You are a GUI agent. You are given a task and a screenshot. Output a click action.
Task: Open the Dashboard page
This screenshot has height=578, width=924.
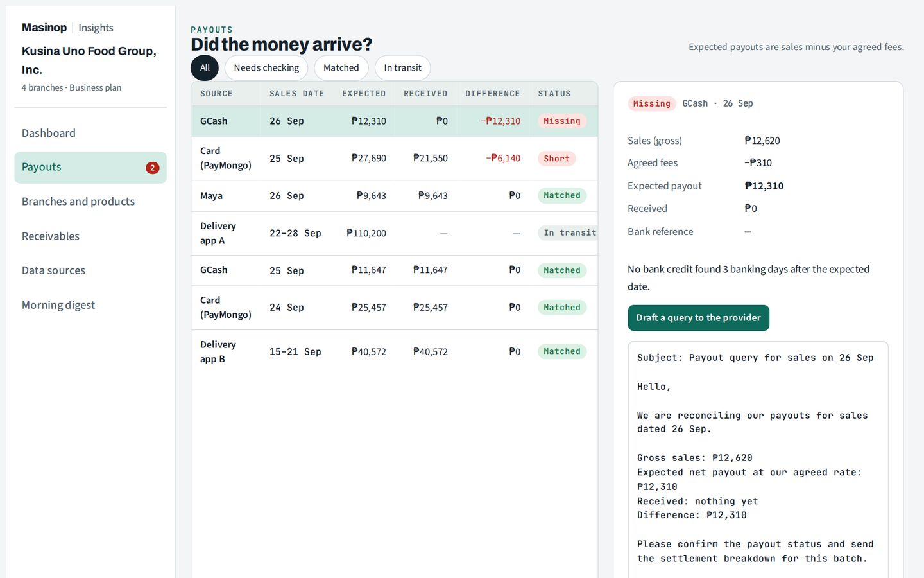(90, 133)
